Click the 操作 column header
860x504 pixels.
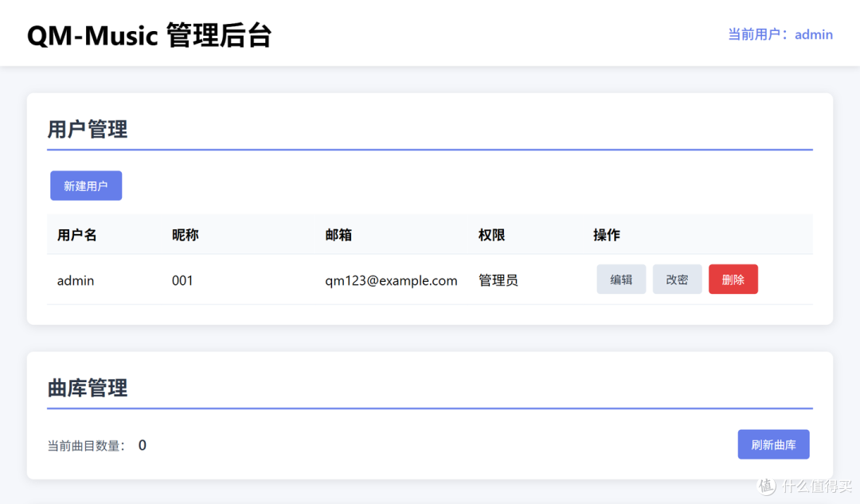click(606, 235)
